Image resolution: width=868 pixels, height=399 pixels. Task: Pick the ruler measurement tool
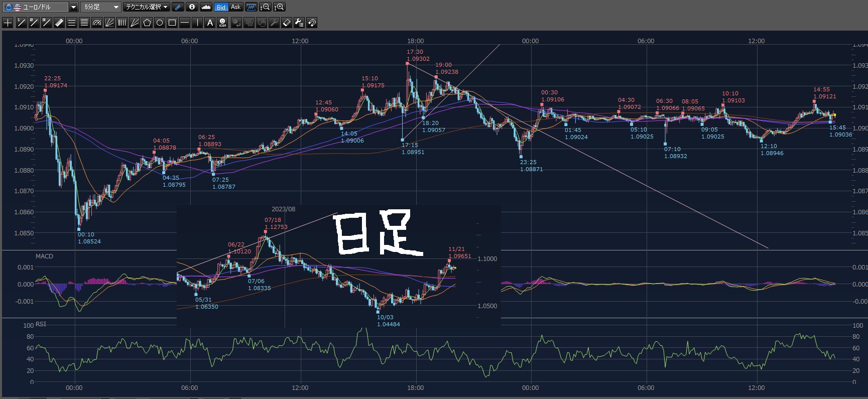coord(59,23)
